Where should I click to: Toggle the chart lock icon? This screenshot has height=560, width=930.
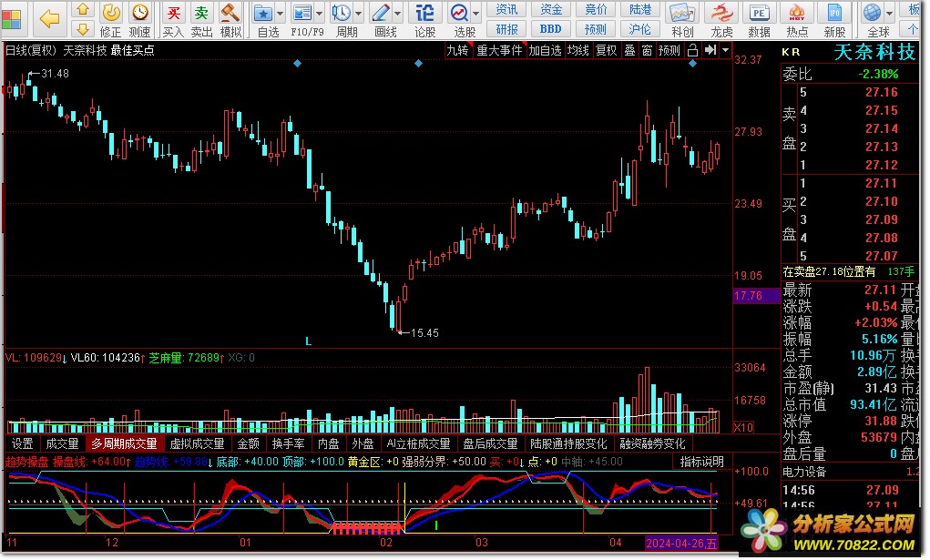(692, 50)
